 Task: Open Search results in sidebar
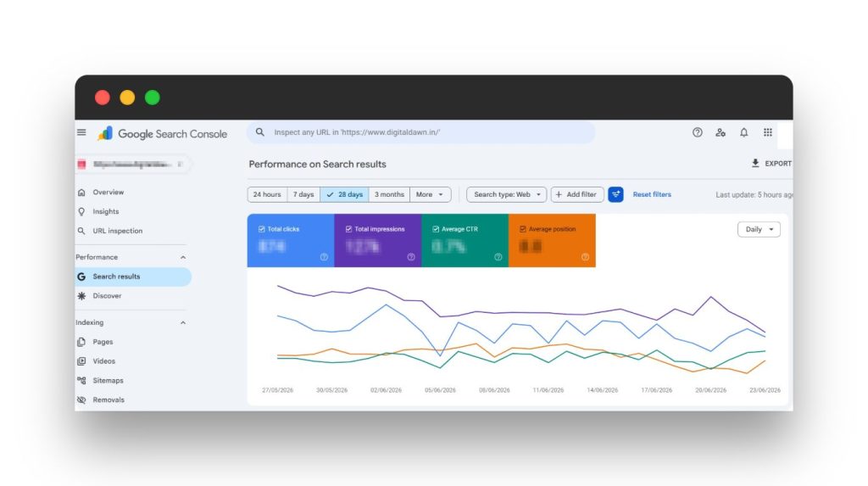click(133, 277)
